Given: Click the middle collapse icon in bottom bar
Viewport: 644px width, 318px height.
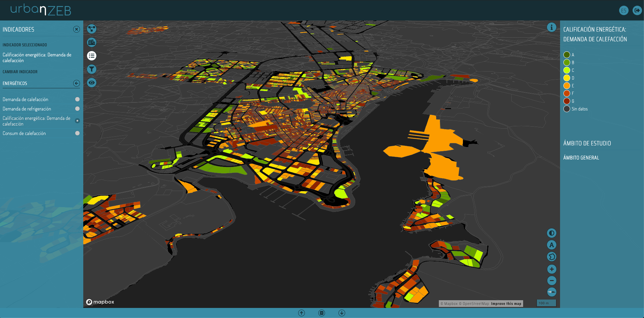Looking at the screenshot, I should click(x=322, y=313).
